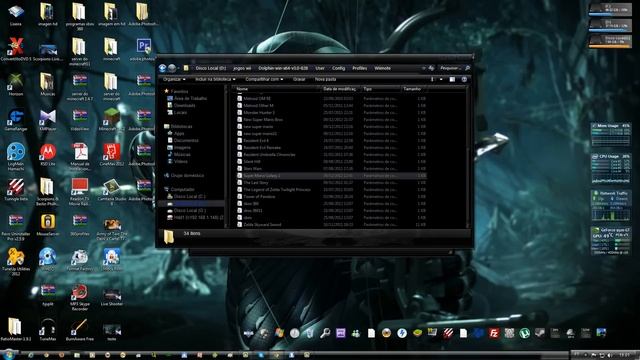The width and height of the screenshot is (640, 360).
Task: Open Disco Local (G:) in navigation pane
Action: [x=190, y=211]
